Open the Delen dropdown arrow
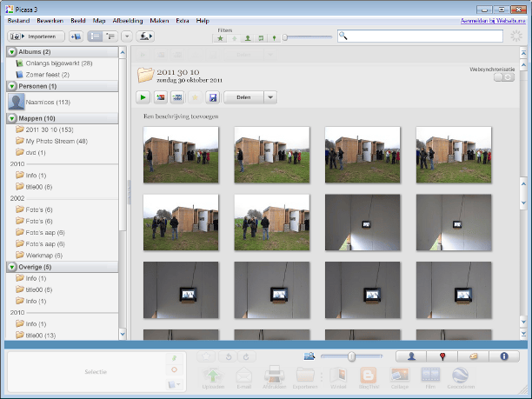This screenshot has height=399, width=532. [270, 97]
